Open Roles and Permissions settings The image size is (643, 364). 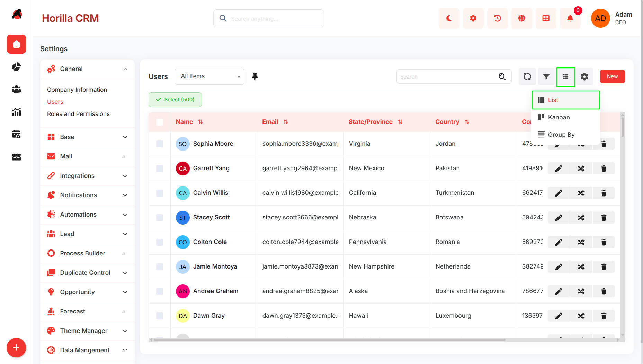point(78,114)
